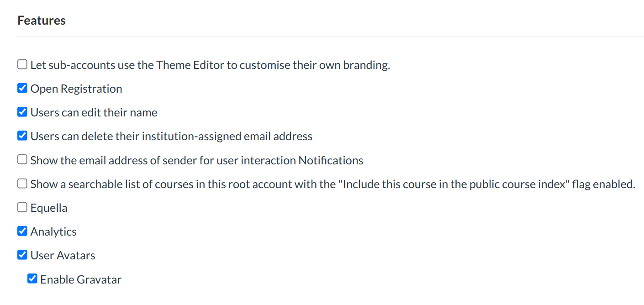Uncheck the Open Registration checkbox

(22, 88)
